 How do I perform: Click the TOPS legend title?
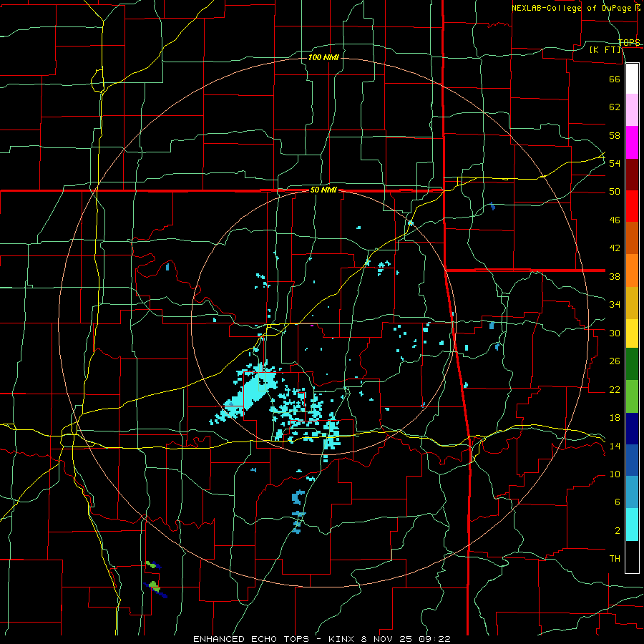629,42
